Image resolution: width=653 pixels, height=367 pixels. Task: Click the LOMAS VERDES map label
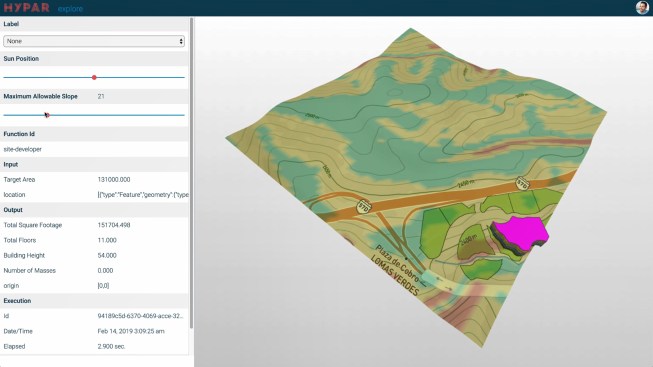394,276
